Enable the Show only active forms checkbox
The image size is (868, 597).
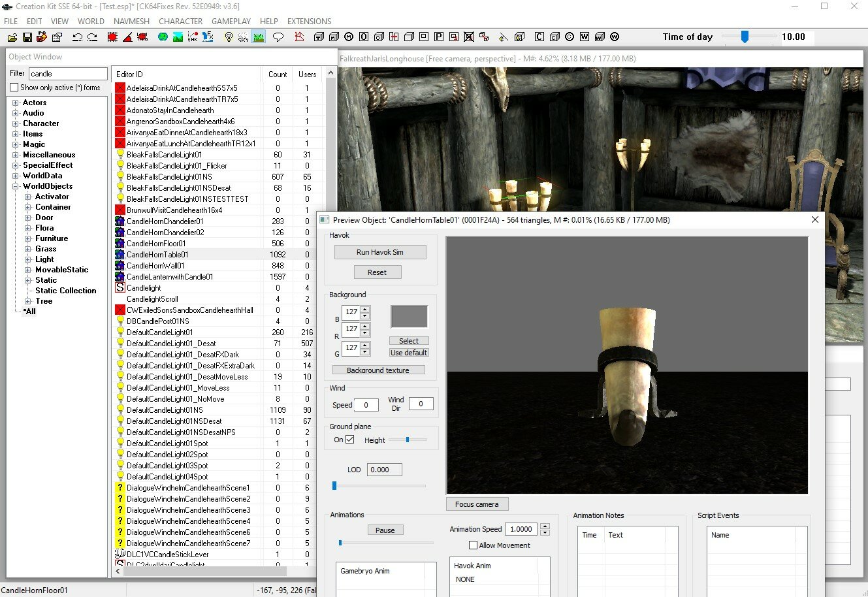click(14, 87)
